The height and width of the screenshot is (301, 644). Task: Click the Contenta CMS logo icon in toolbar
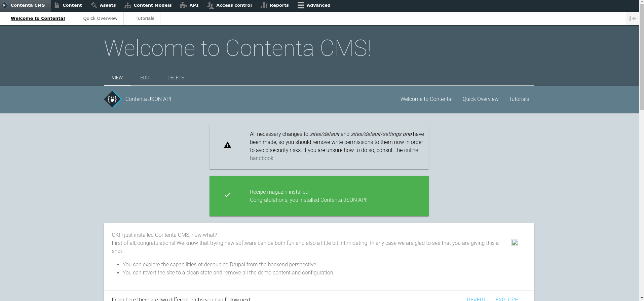(5, 5)
